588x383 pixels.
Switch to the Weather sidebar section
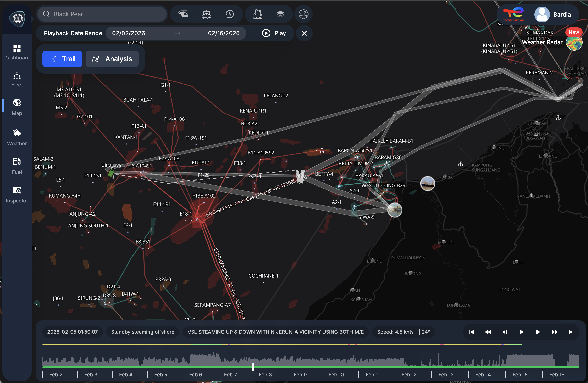(x=17, y=137)
